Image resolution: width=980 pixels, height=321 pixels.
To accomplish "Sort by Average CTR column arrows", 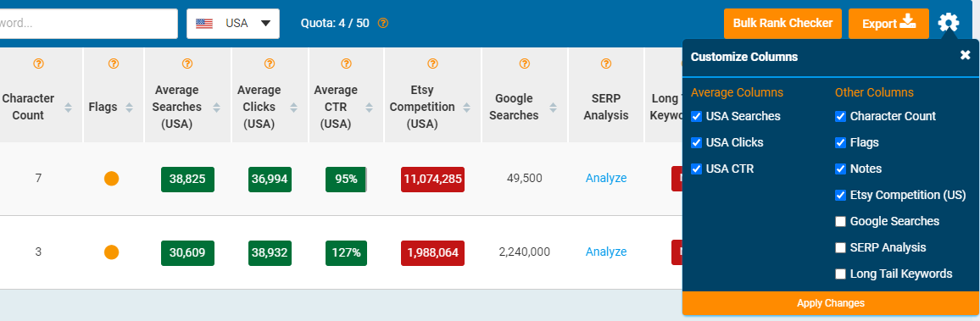I will (369, 108).
